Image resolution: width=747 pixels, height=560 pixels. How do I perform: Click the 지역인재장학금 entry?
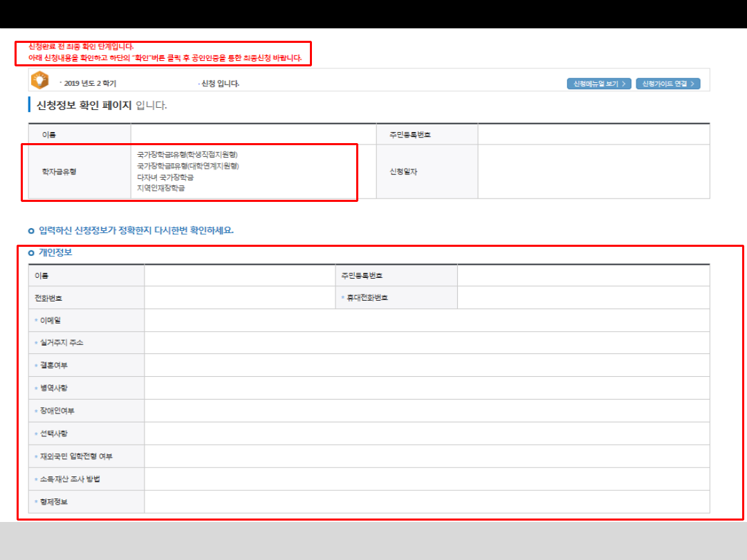coord(161,188)
